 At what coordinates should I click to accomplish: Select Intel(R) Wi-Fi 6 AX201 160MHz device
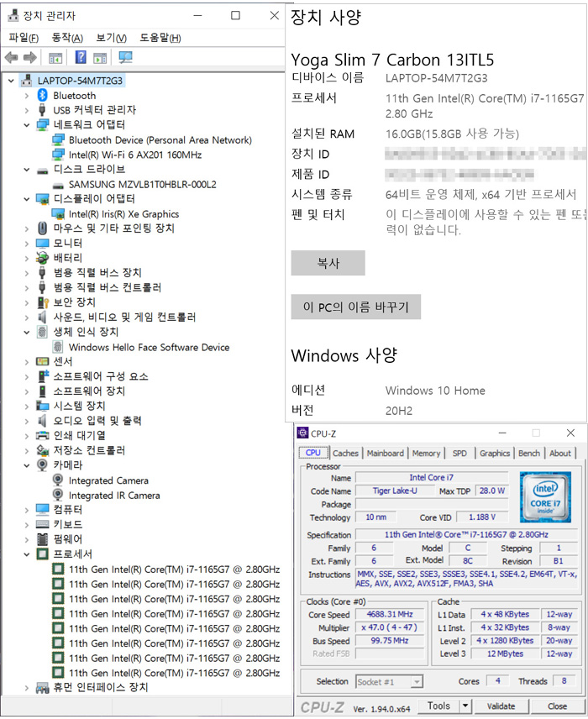135,155
